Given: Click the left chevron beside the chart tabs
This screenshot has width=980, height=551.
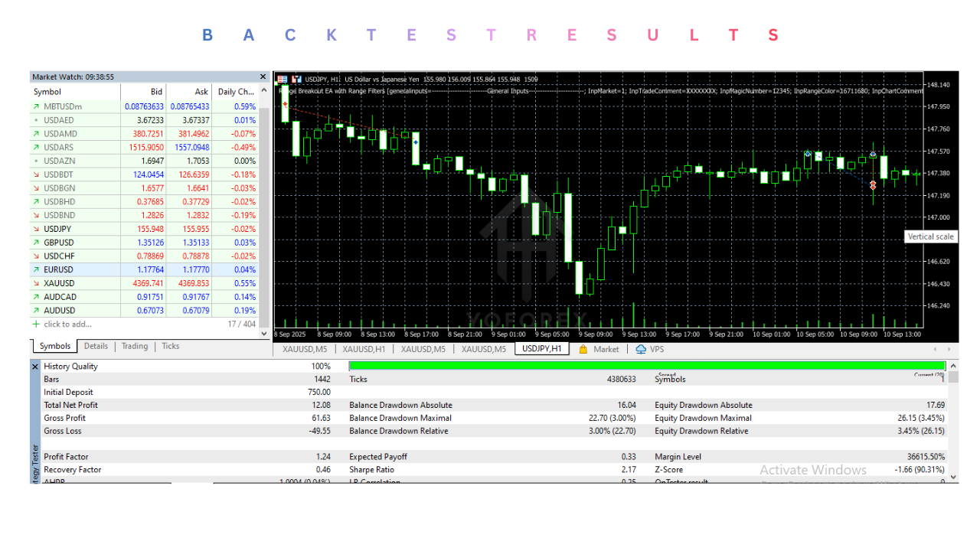Looking at the screenshot, I should pos(935,349).
